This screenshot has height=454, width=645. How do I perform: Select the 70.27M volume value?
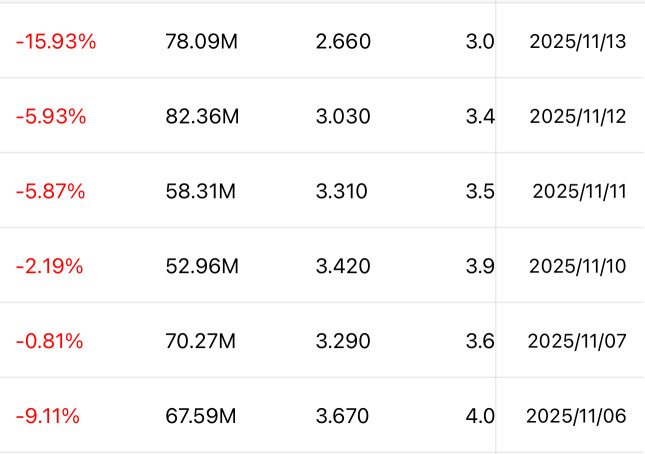click(200, 341)
